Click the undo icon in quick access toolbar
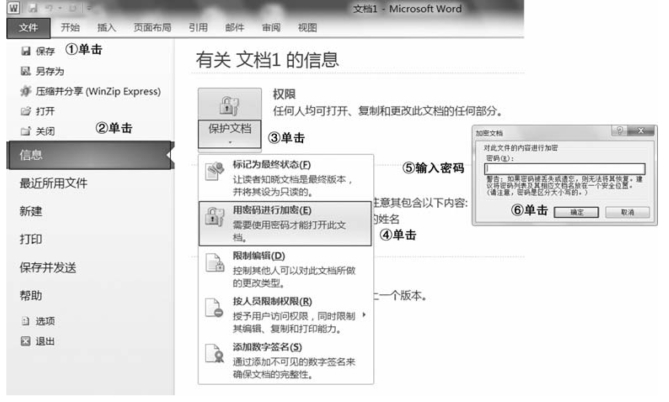Image resolution: width=669 pixels, height=402 pixels. [x=49, y=8]
